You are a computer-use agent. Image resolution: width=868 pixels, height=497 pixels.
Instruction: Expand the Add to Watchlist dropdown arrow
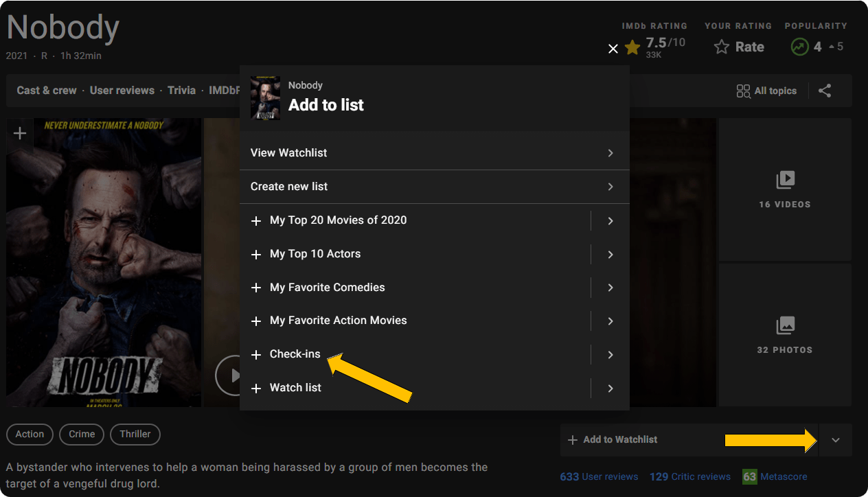pyautogui.click(x=836, y=440)
